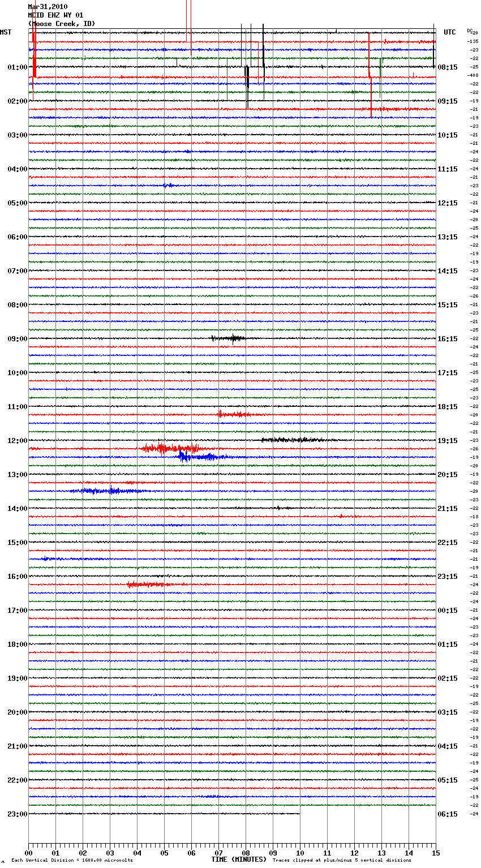Click the bottom minute-axis tick label "05"
Image resolution: width=481 pixels, height=868 pixels.
click(164, 853)
